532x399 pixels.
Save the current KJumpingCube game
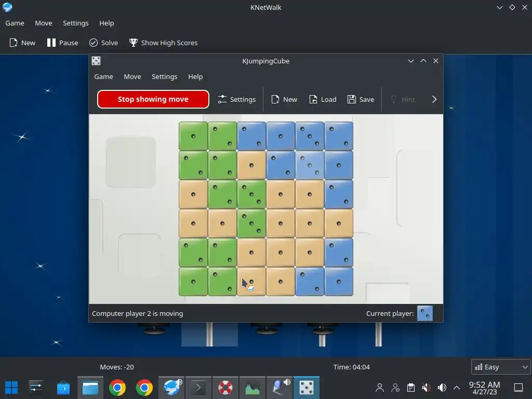pos(361,99)
